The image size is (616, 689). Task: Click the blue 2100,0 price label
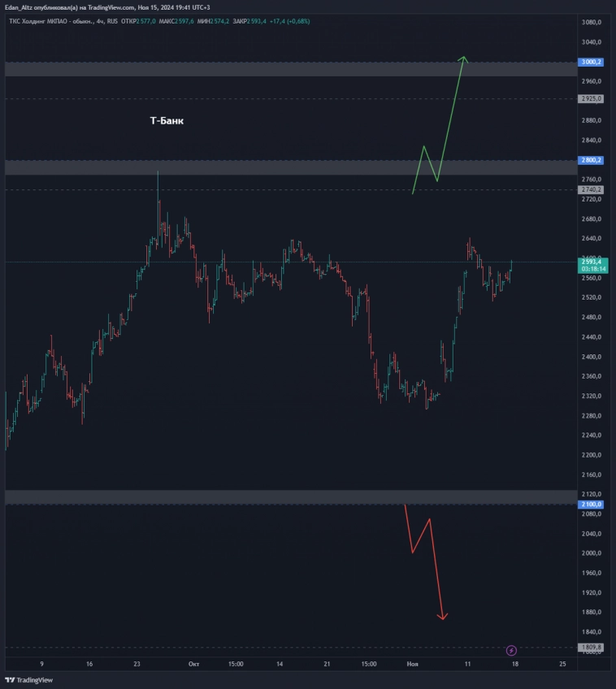pos(591,505)
